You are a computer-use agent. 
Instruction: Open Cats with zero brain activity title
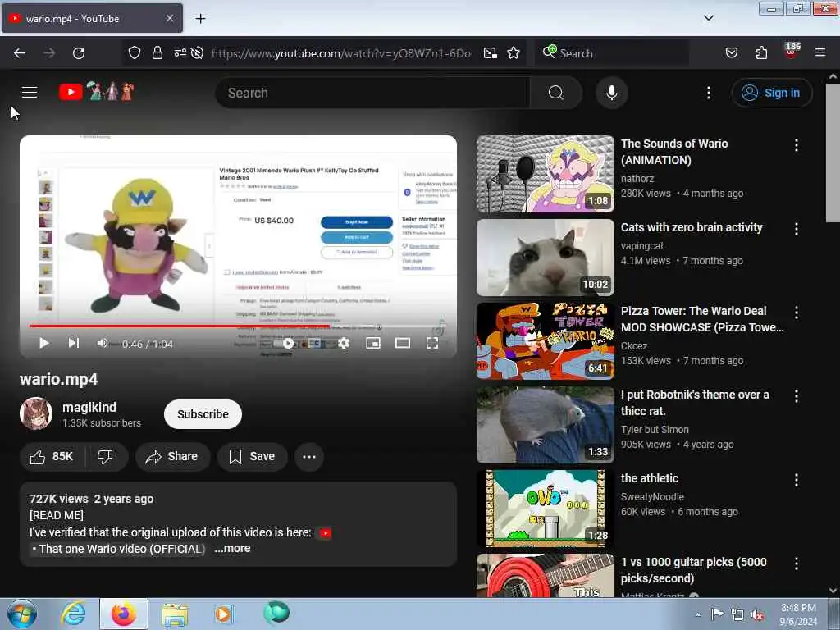pyautogui.click(x=691, y=227)
